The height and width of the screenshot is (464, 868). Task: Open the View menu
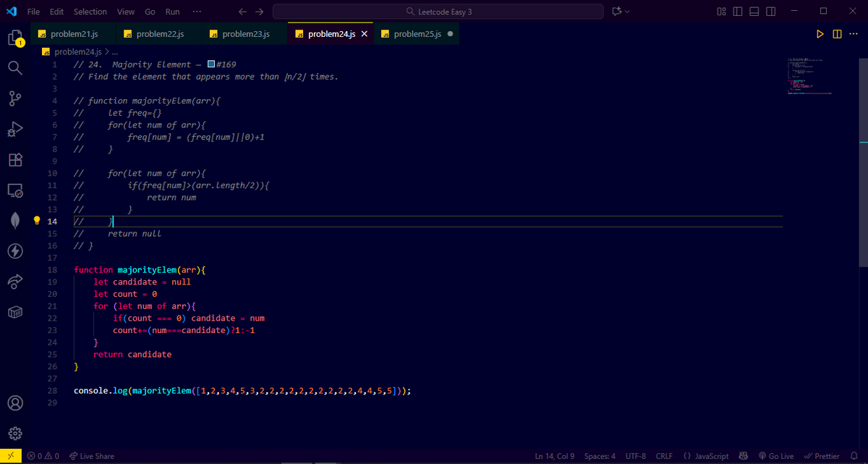126,12
